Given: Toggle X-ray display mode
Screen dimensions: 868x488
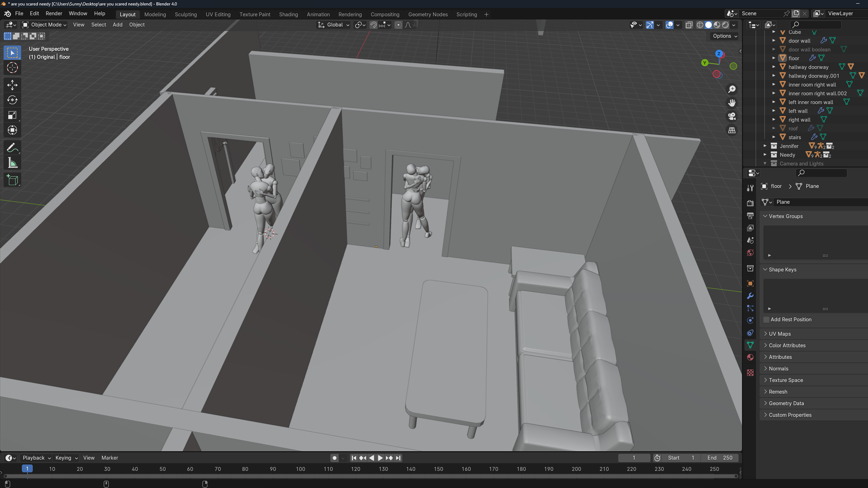Looking at the screenshot, I should pos(689,25).
